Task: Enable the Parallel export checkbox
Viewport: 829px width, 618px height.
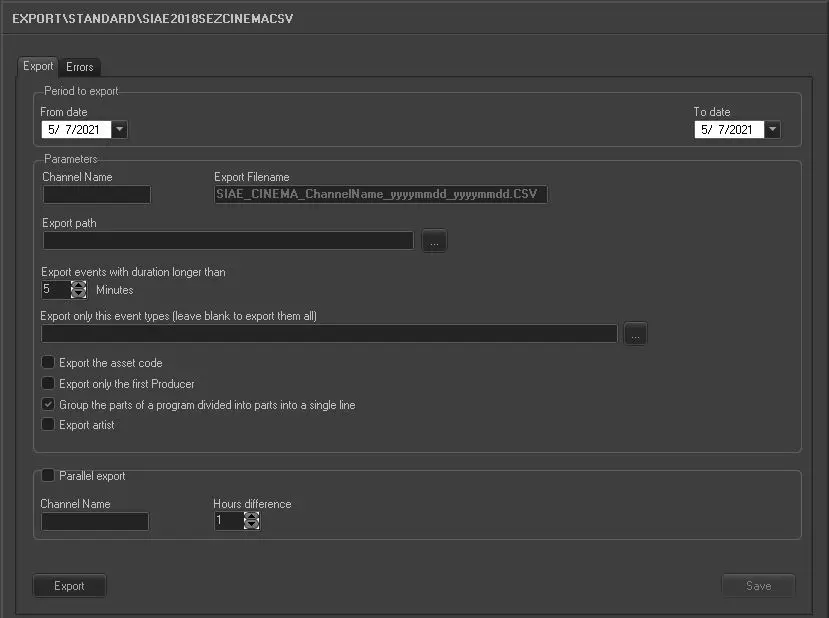Action: coord(48,476)
